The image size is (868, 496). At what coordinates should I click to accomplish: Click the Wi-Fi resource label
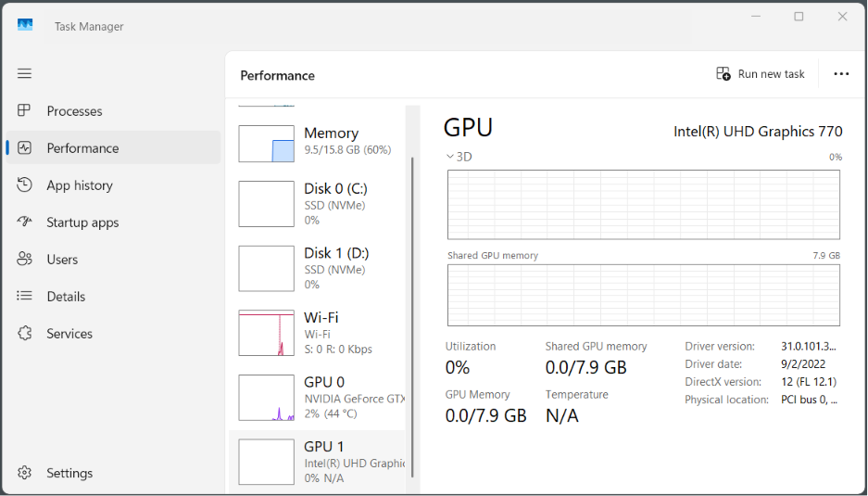click(x=321, y=318)
